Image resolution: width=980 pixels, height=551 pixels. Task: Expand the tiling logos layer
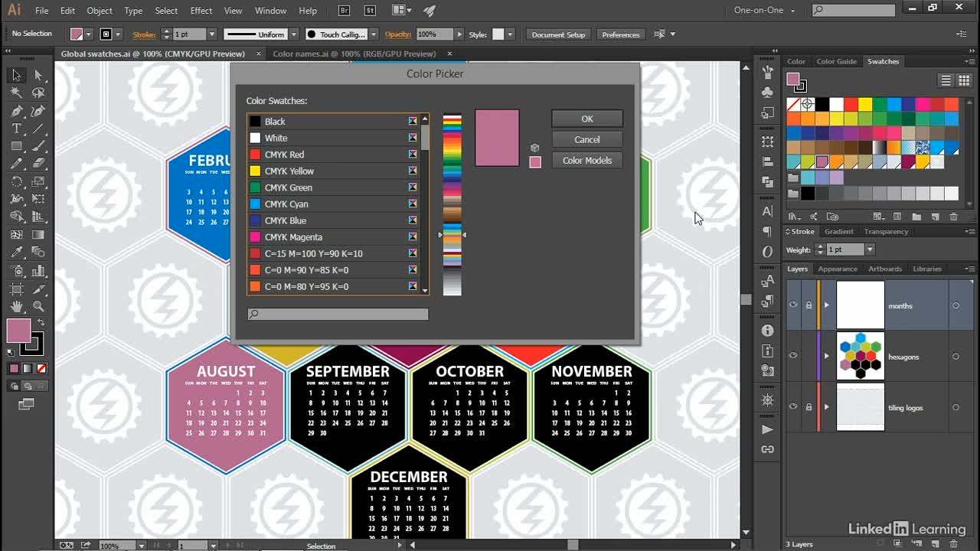coord(826,407)
